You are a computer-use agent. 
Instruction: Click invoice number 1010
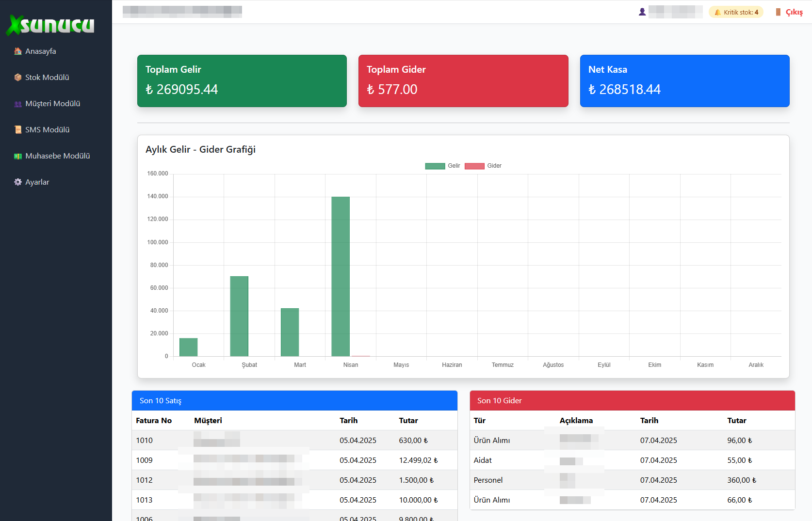click(x=144, y=441)
